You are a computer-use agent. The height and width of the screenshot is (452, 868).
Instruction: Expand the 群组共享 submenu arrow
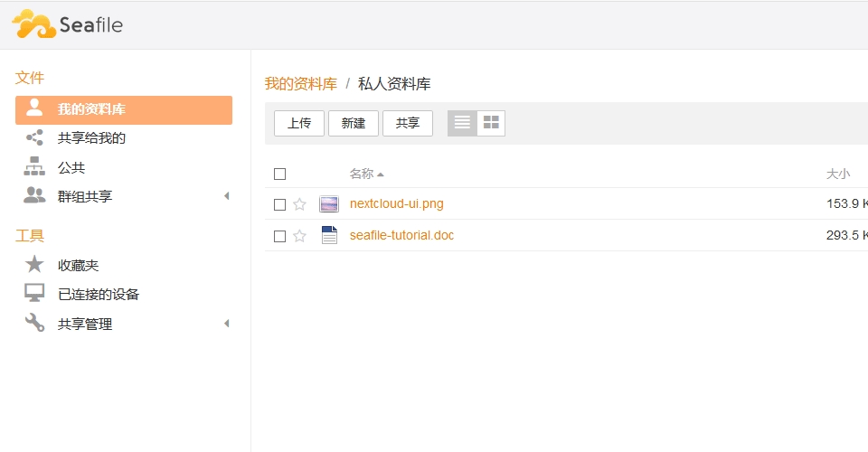(226, 196)
